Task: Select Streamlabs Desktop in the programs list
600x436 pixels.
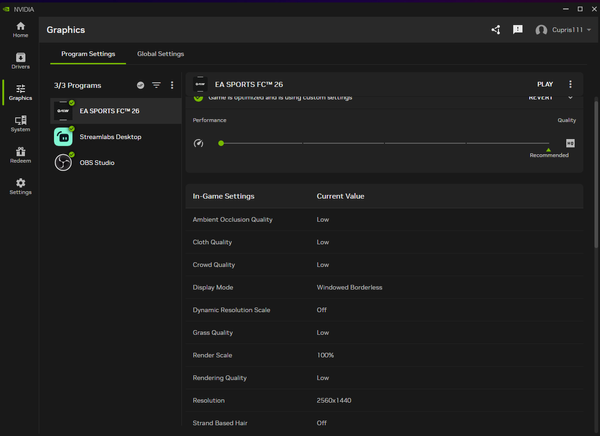Action: pos(110,136)
